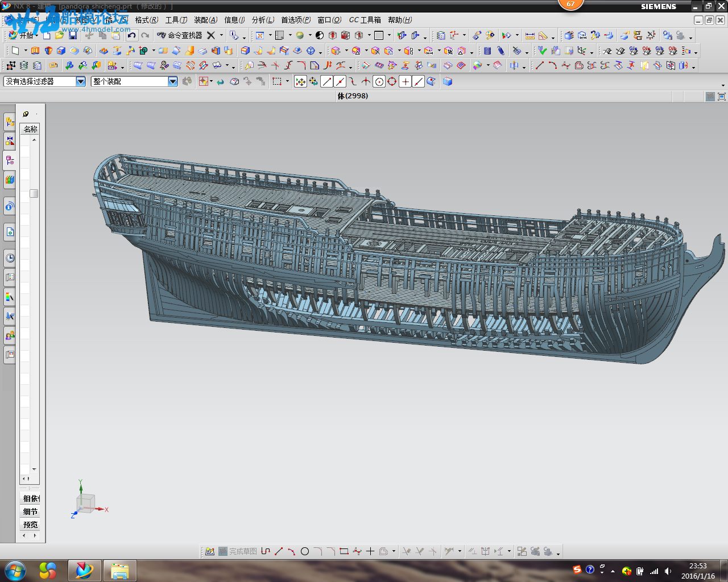Image resolution: width=728 pixels, height=582 pixels.
Task: Click the Windows Start button
Action: [x=15, y=570]
